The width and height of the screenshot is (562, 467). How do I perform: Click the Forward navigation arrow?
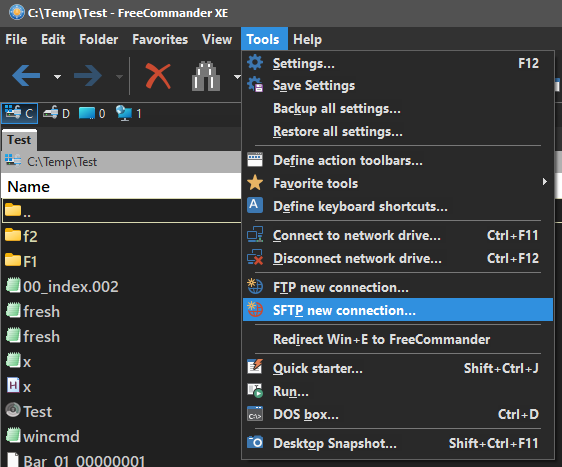click(x=88, y=76)
